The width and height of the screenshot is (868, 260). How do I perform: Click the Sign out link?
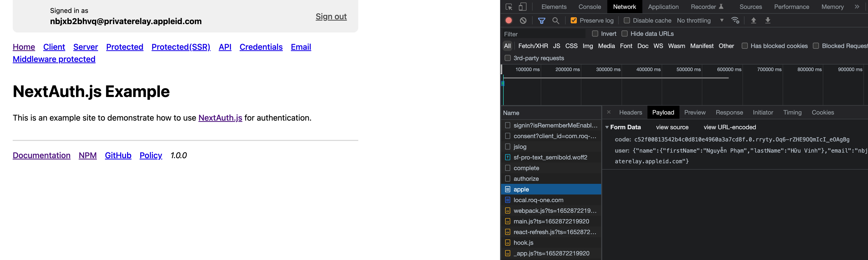point(331,17)
